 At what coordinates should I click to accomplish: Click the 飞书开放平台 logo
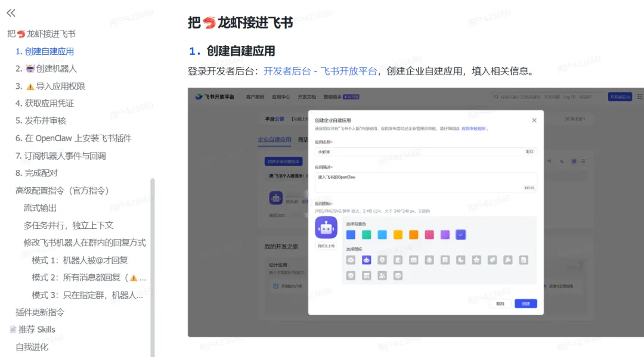tap(215, 97)
